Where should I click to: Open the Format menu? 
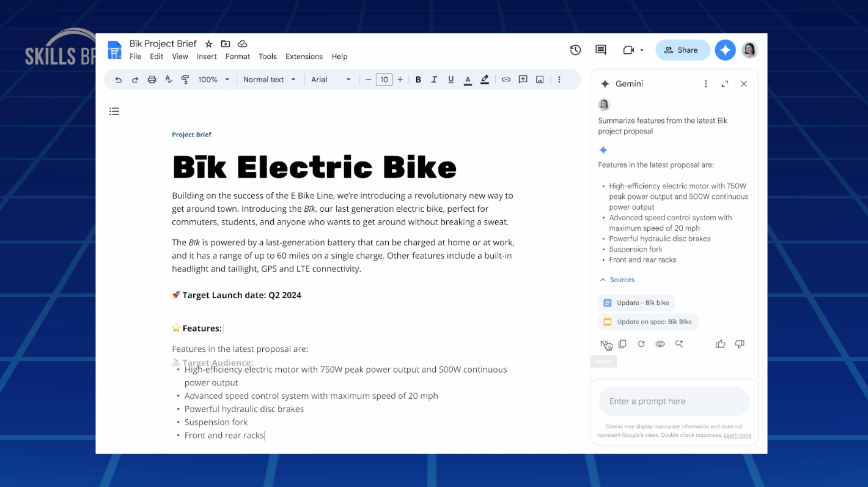click(238, 56)
